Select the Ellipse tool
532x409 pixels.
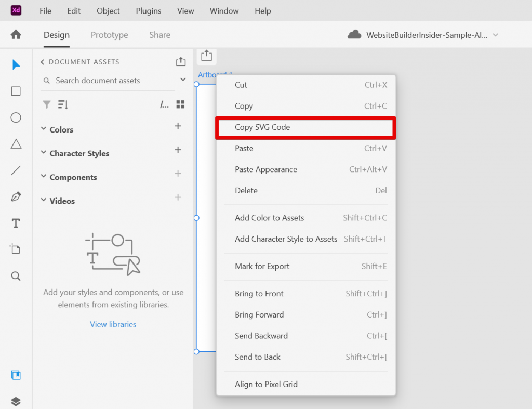click(16, 117)
